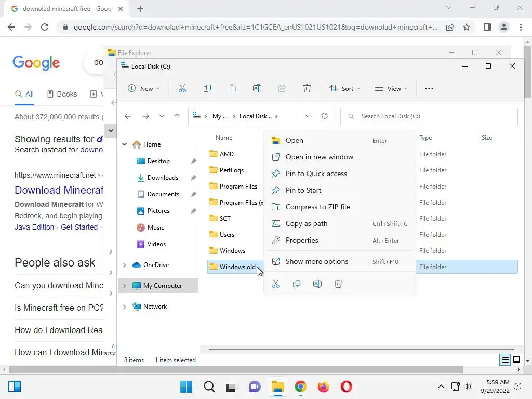Click the Rename icon in the Explorer toolbar
532x399 pixels.
tap(257, 88)
